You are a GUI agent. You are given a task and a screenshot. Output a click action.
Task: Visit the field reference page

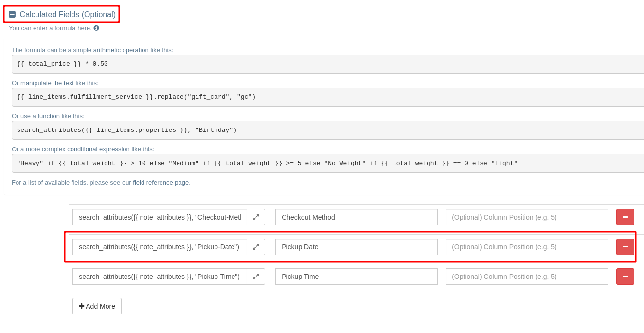[161, 182]
